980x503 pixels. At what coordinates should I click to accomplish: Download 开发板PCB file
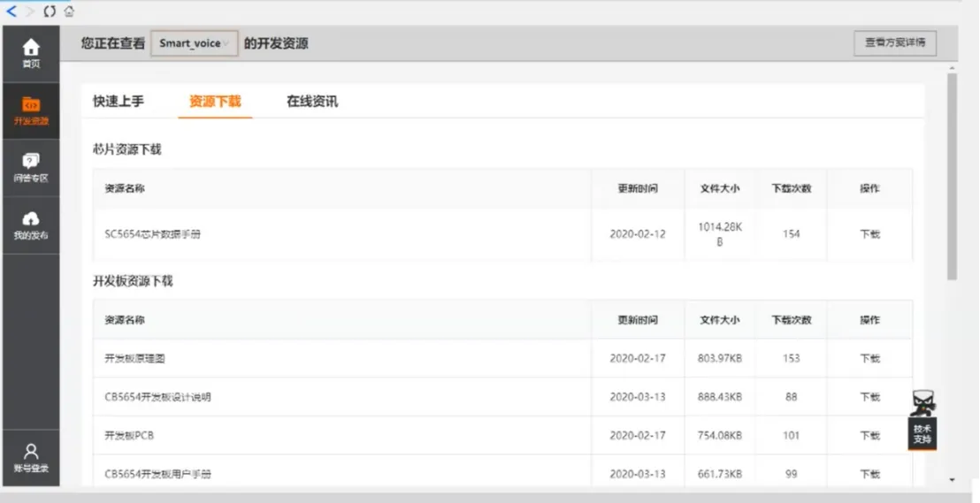(869, 436)
